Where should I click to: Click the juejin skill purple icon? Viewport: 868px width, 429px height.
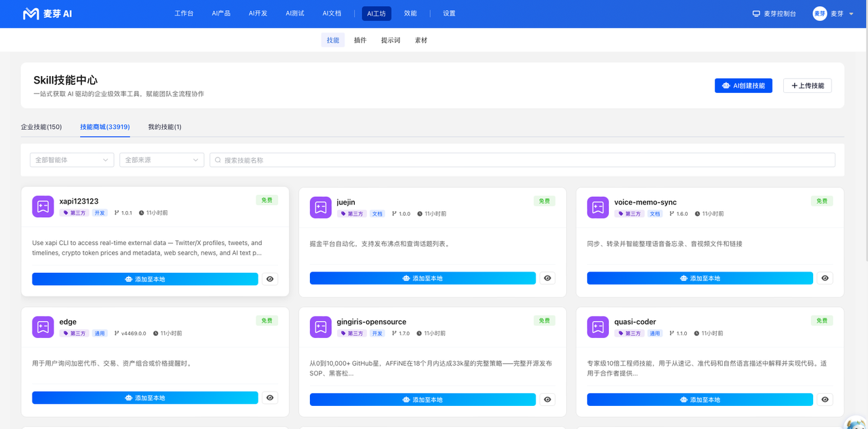tap(321, 208)
